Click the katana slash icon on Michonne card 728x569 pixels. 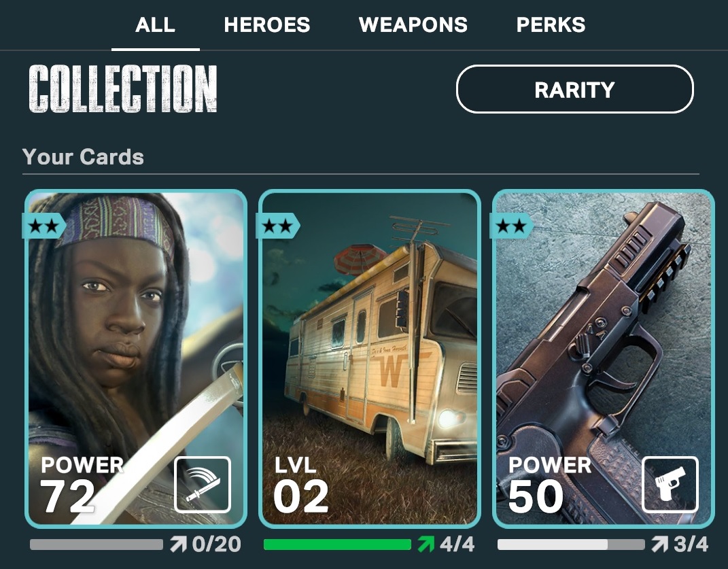click(203, 485)
